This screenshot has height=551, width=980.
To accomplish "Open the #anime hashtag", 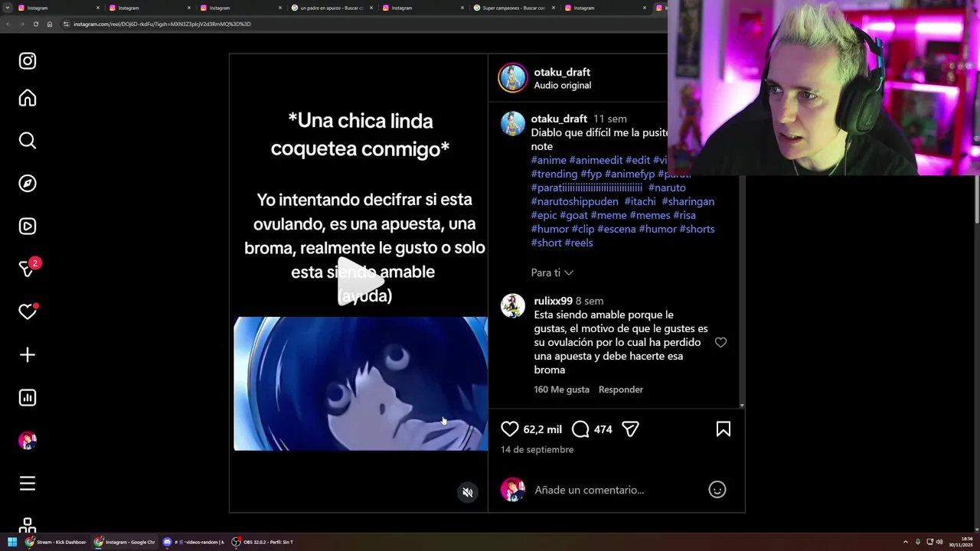I will [x=548, y=160].
